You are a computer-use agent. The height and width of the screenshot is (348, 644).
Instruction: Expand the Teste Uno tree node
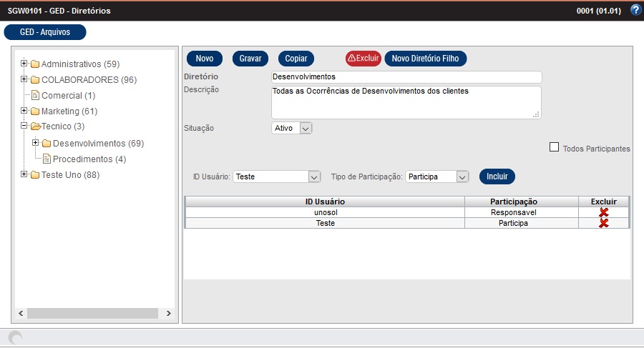24,174
